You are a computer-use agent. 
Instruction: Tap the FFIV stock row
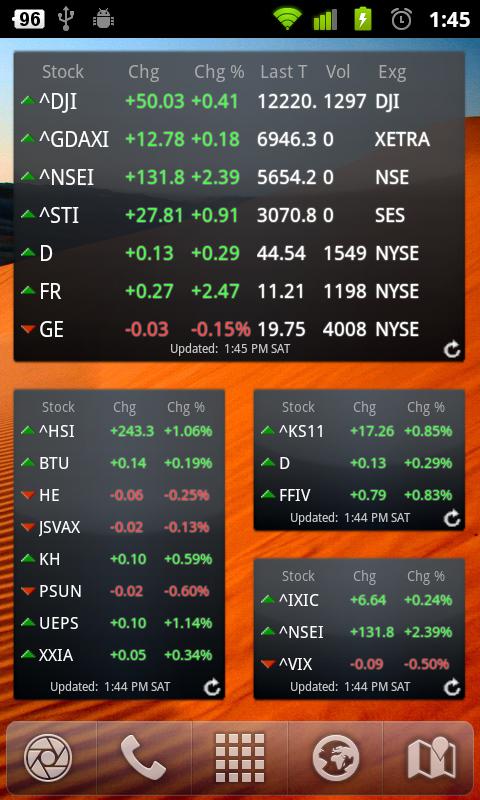point(359,495)
